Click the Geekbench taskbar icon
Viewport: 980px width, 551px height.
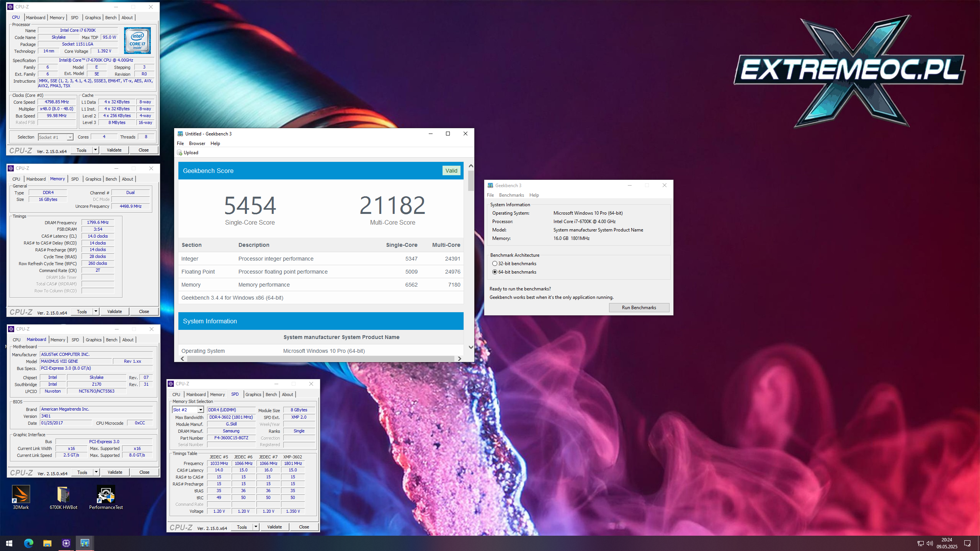coord(85,543)
